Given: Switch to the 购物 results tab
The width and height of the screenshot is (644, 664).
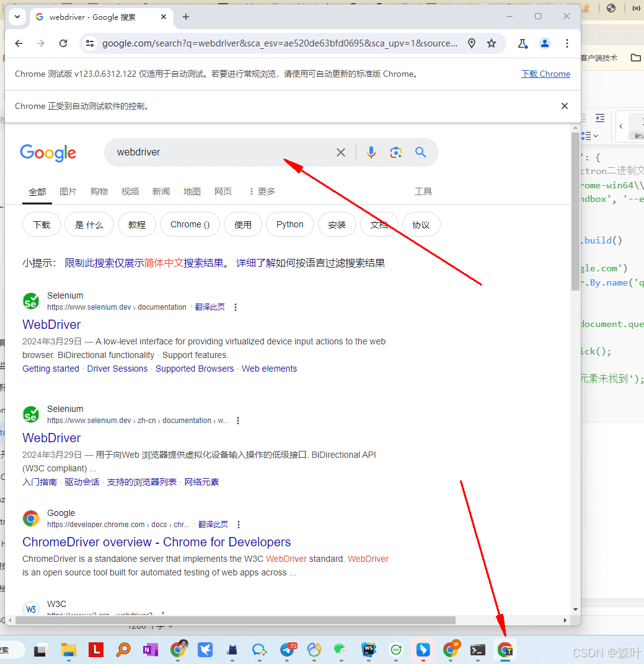Looking at the screenshot, I should tap(99, 192).
